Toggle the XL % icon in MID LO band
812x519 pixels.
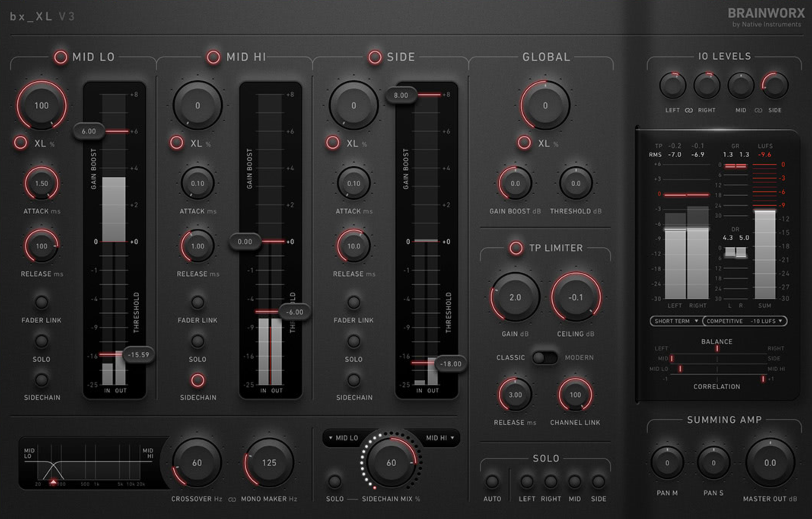[x=21, y=143]
